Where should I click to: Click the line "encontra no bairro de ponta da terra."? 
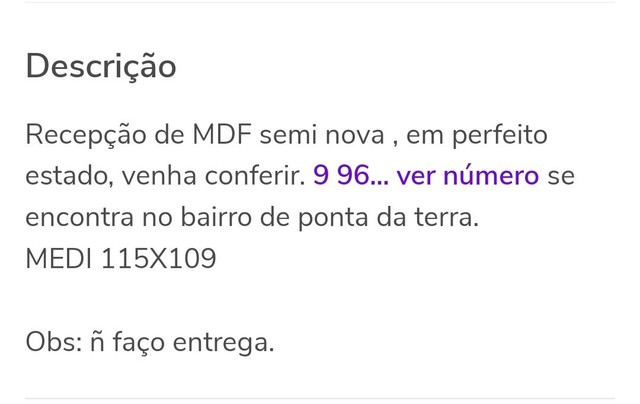(x=252, y=218)
